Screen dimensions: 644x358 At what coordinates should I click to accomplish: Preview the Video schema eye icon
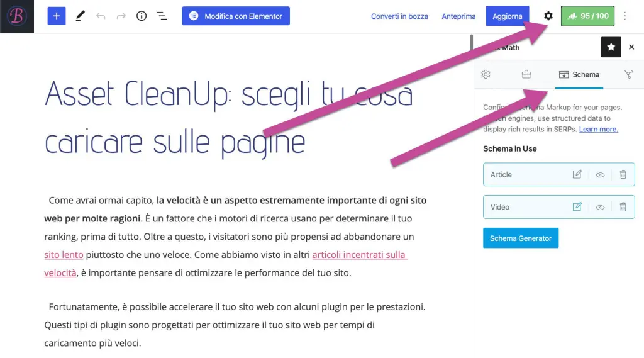click(x=600, y=207)
